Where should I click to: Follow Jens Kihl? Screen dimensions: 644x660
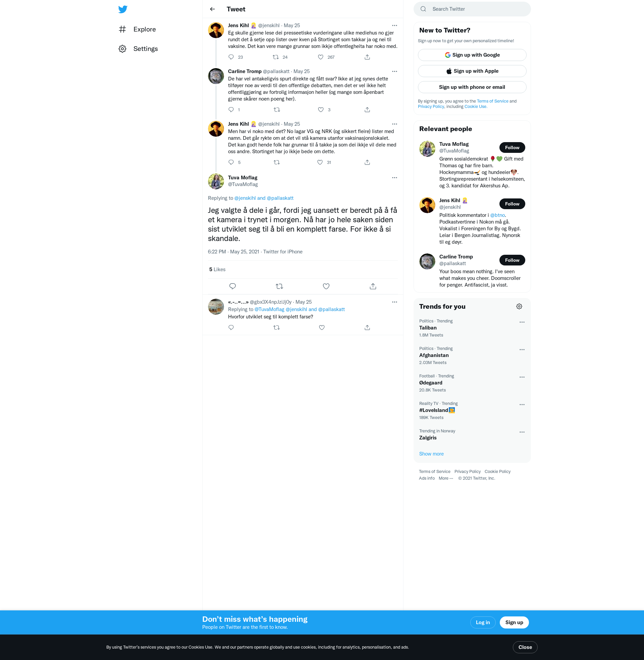click(x=512, y=204)
